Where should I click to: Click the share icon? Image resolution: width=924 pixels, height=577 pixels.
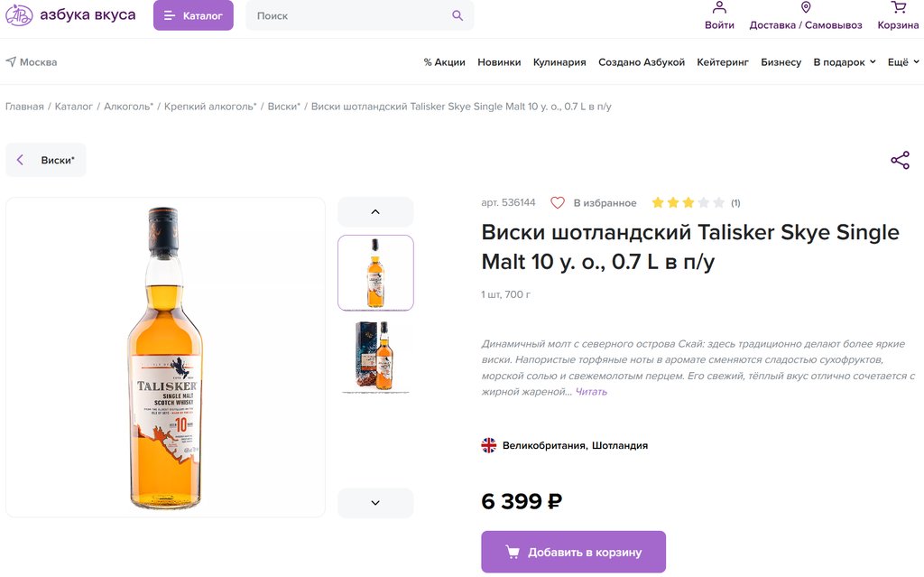point(900,161)
